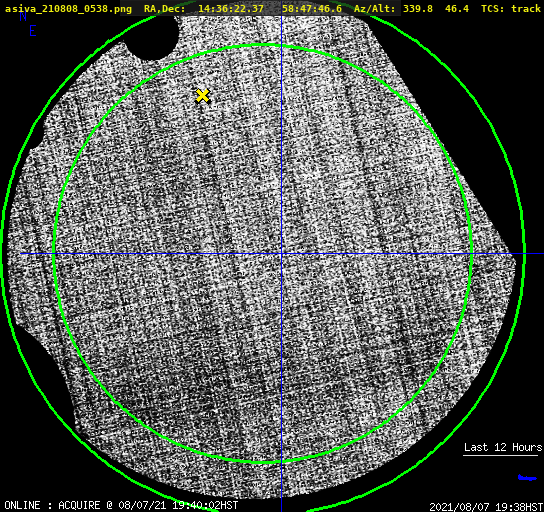The height and width of the screenshot is (512, 544).
Task: Click the yellow X target marker
Action: tap(203, 96)
